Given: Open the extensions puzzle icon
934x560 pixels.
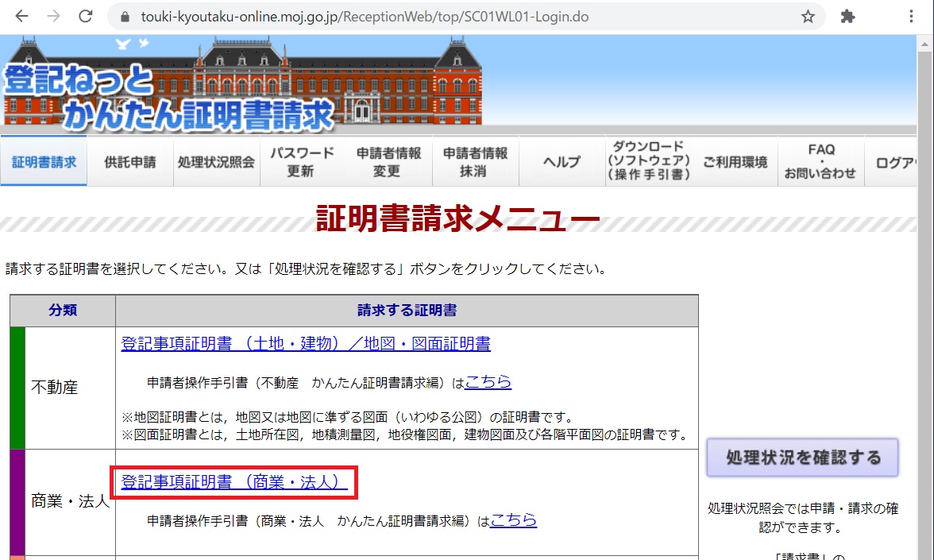Looking at the screenshot, I should pos(847,16).
